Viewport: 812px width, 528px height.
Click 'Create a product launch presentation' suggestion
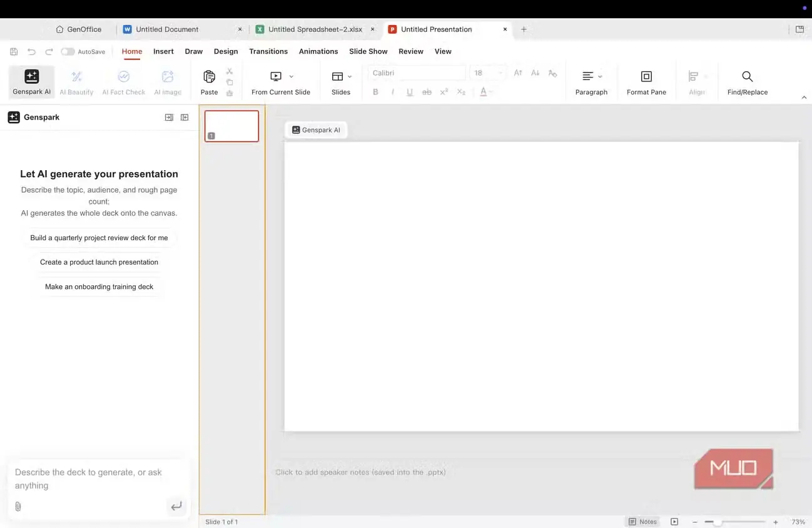click(99, 262)
